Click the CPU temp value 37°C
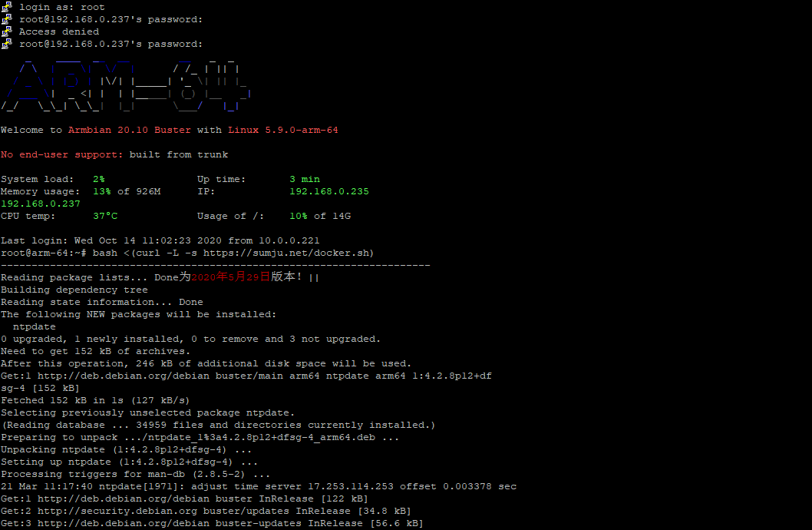Viewport: 812px width, 530px height. pyautogui.click(x=104, y=216)
